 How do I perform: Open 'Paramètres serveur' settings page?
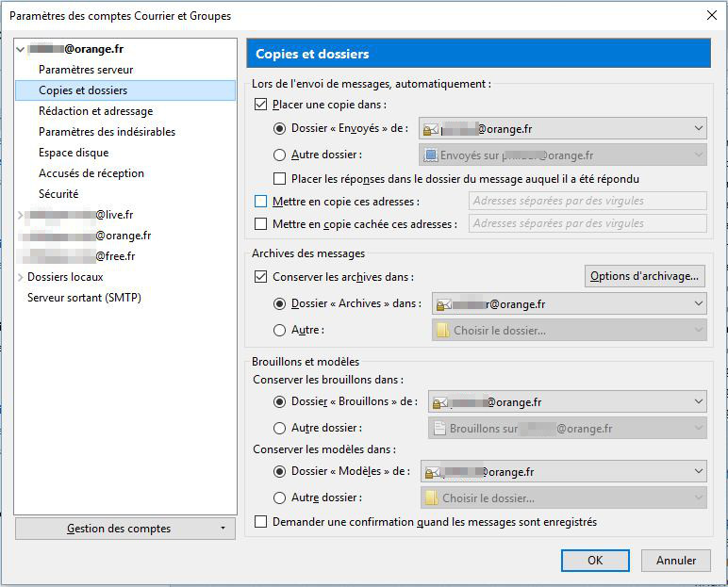(x=86, y=70)
